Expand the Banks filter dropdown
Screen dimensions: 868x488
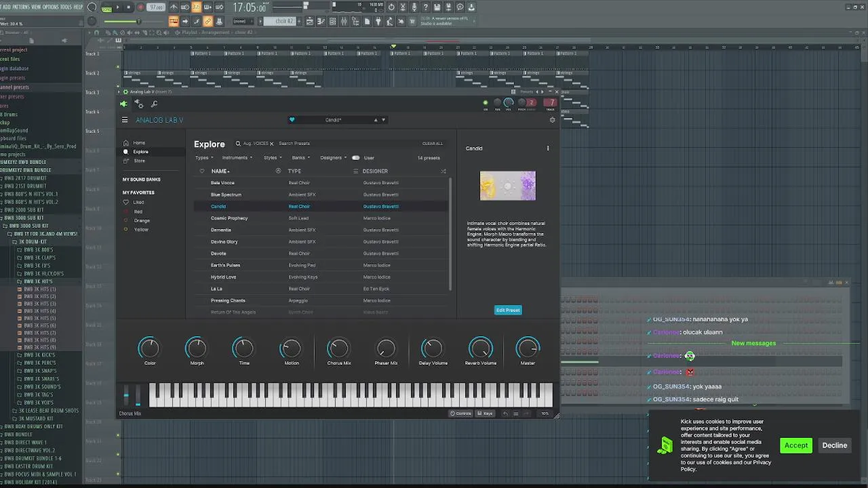pyautogui.click(x=300, y=158)
